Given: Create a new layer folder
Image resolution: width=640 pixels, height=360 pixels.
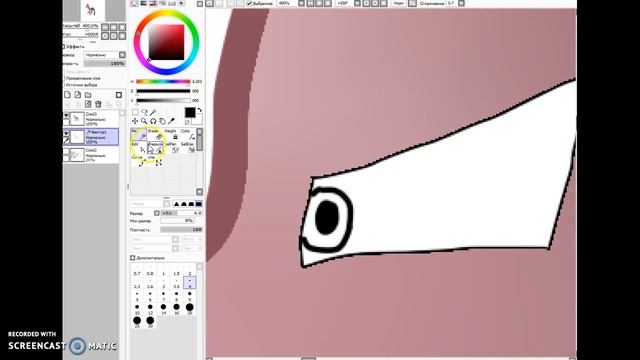Looking at the screenshot, I should click(x=88, y=95).
